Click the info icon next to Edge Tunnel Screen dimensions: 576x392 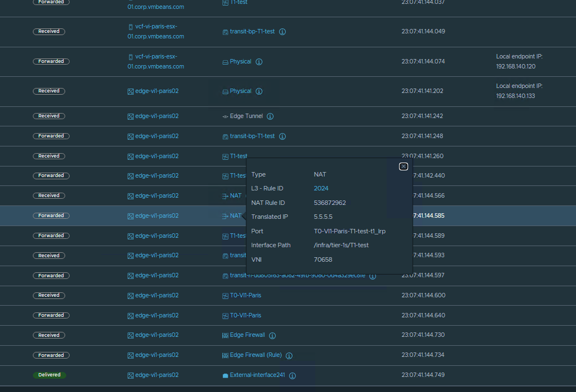(x=270, y=116)
